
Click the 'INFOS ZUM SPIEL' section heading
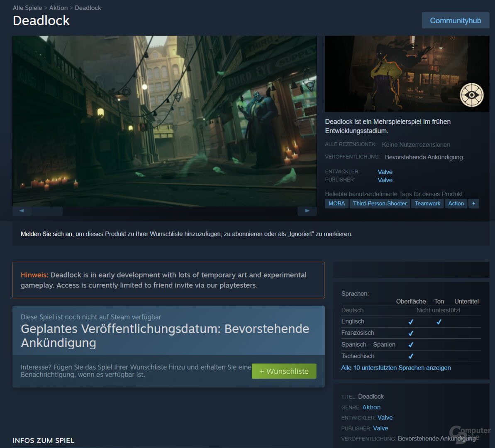coord(43,441)
